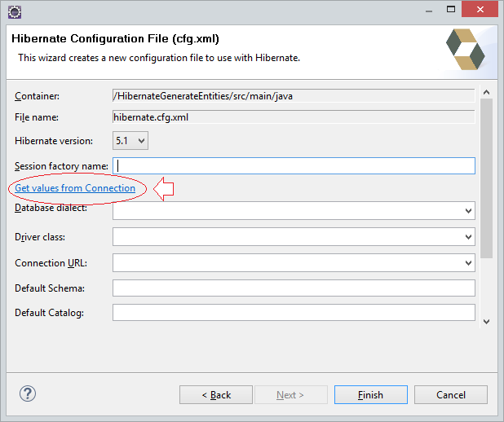Open the help question mark icon
The width and height of the screenshot is (504, 422).
tap(28, 393)
